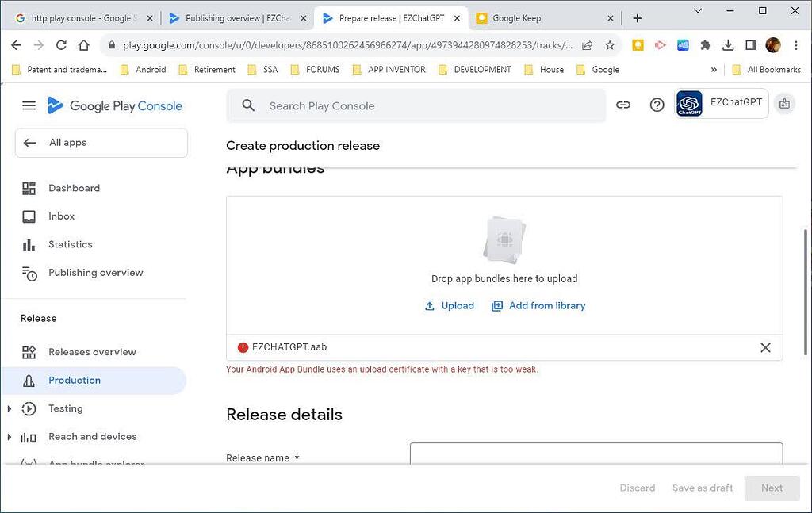Click the ID badge icon beside EZChatGPT
Image resolution: width=812 pixels, height=513 pixels.
click(x=784, y=104)
